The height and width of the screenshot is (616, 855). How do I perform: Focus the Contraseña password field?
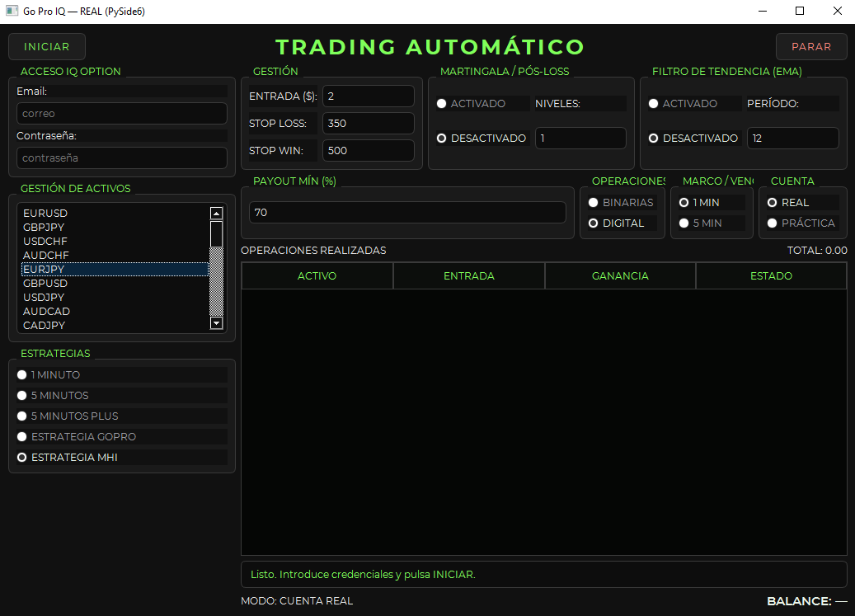(121, 158)
